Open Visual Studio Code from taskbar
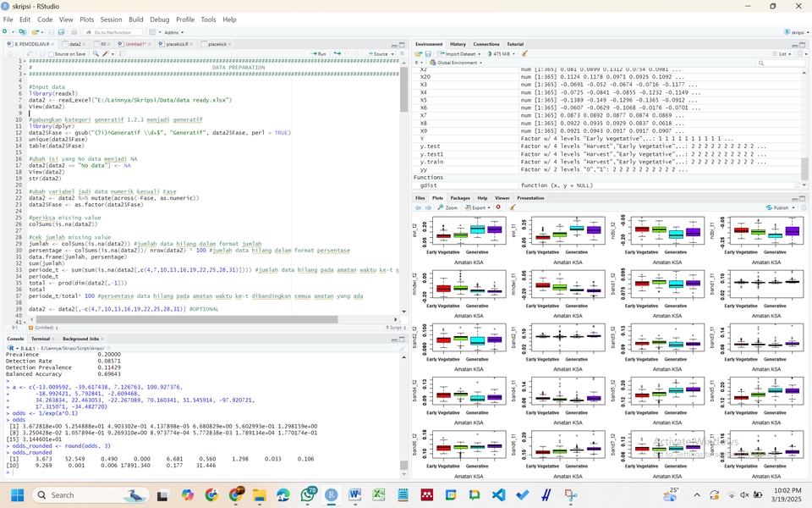812x508 pixels. click(x=498, y=495)
